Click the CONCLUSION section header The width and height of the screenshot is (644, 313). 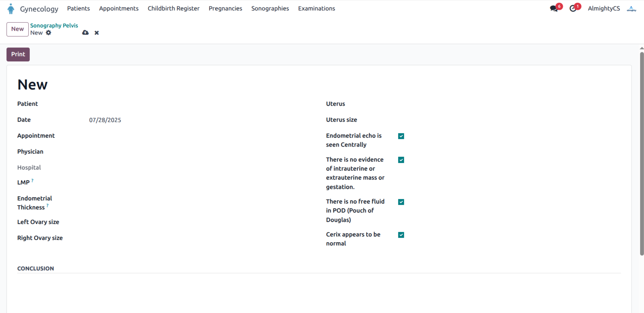click(x=36, y=269)
